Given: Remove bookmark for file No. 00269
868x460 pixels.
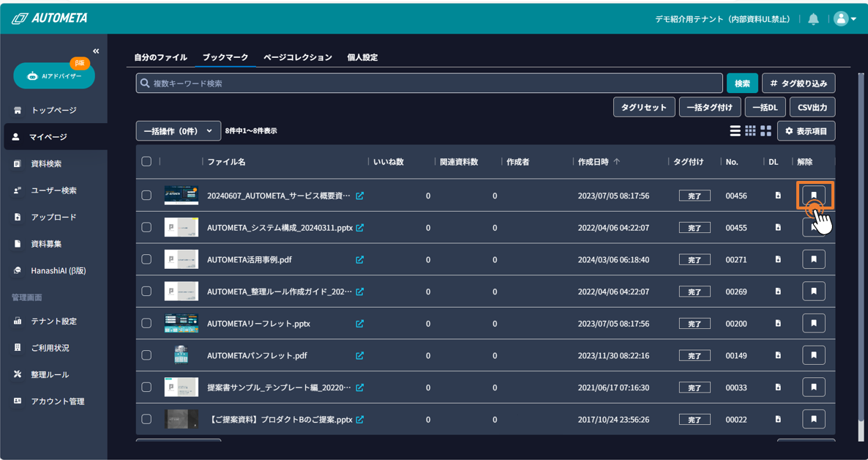Looking at the screenshot, I should 814,291.
